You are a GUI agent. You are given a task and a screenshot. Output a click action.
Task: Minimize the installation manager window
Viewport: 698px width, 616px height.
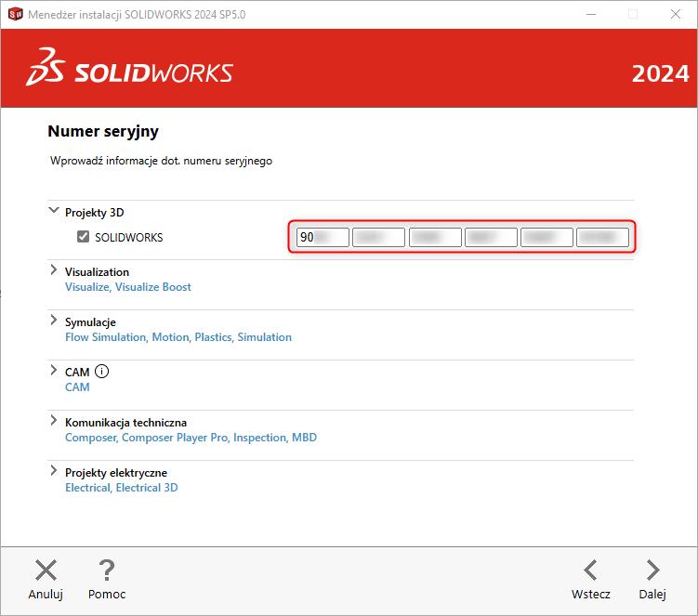591,14
